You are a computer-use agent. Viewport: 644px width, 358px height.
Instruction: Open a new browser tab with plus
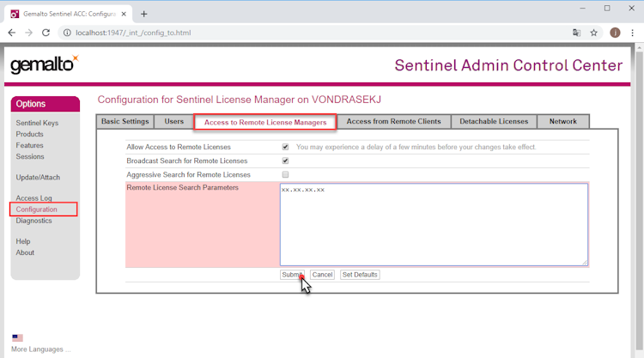[x=143, y=14]
